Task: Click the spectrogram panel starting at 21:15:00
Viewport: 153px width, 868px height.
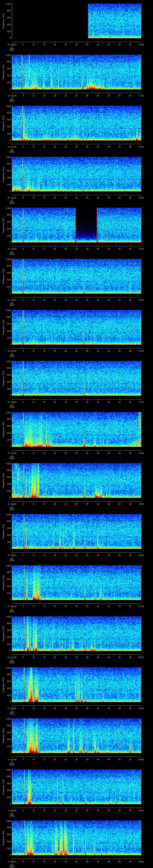Action: (77, 327)
